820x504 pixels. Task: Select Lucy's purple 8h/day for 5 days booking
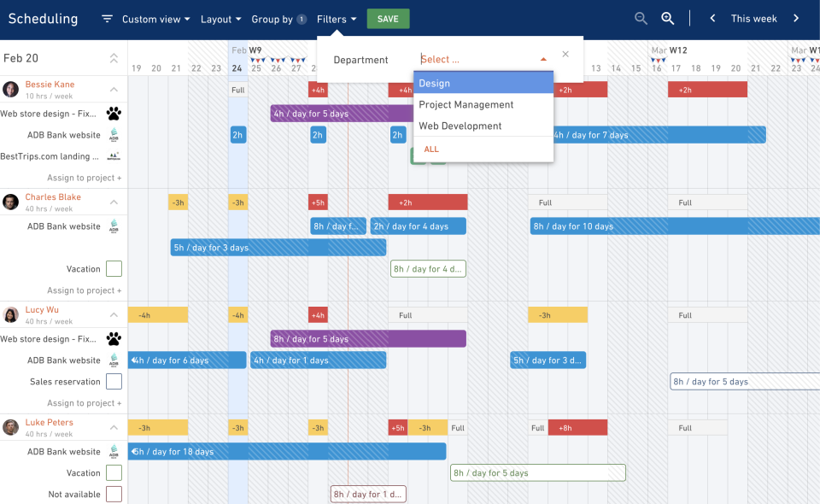[x=368, y=339]
